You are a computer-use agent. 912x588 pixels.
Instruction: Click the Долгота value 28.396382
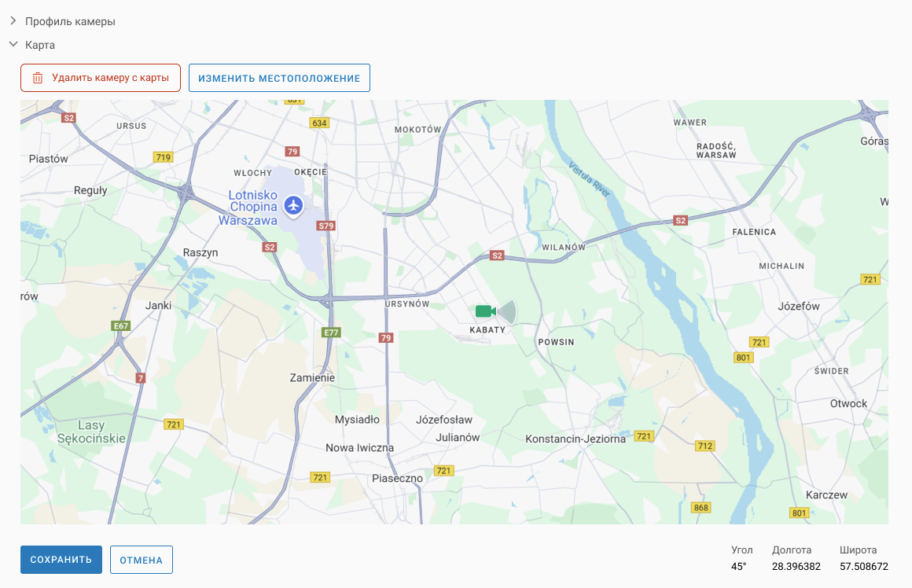(x=796, y=566)
